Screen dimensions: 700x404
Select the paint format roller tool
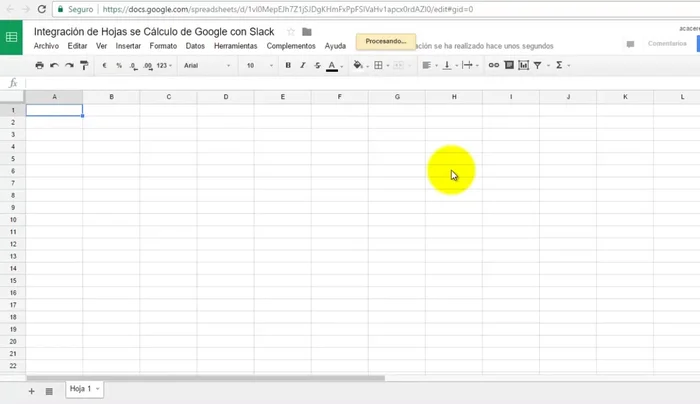point(83,65)
